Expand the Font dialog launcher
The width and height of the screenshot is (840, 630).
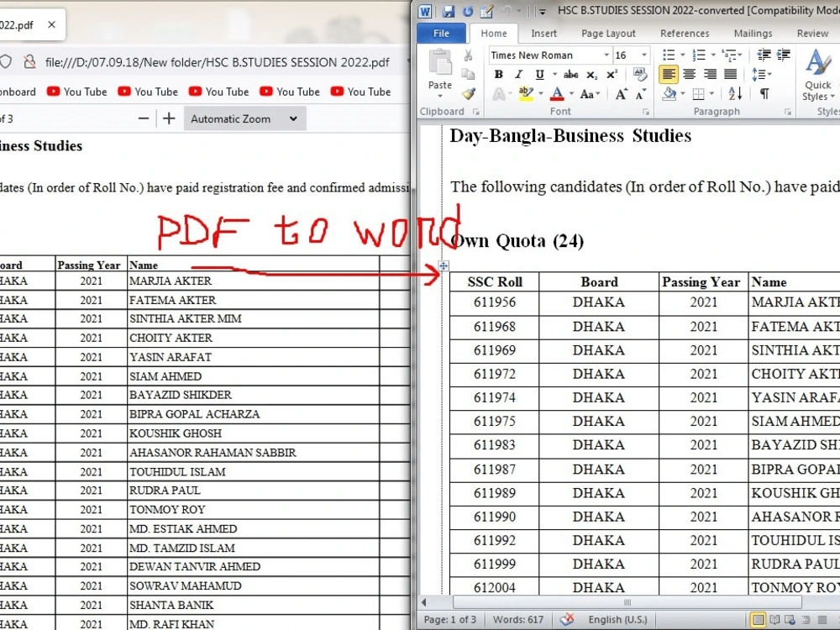pyautogui.click(x=645, y=112)
